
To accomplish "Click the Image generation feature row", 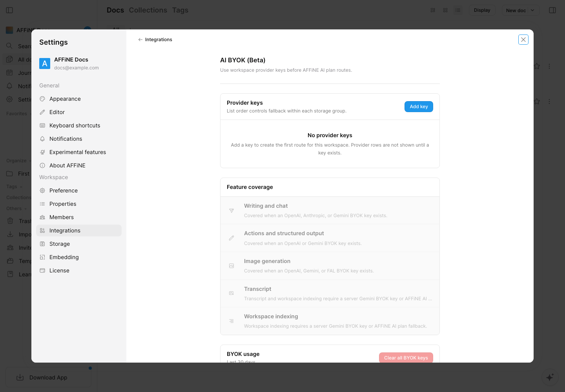I will click(x=330, y=266).
